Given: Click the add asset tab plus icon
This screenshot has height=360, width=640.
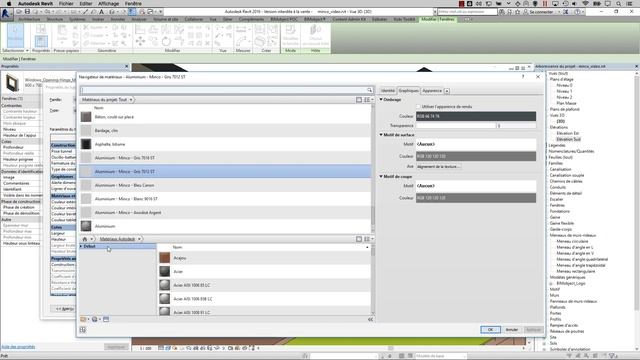Looking at the screenshot, I should [447, 91].
